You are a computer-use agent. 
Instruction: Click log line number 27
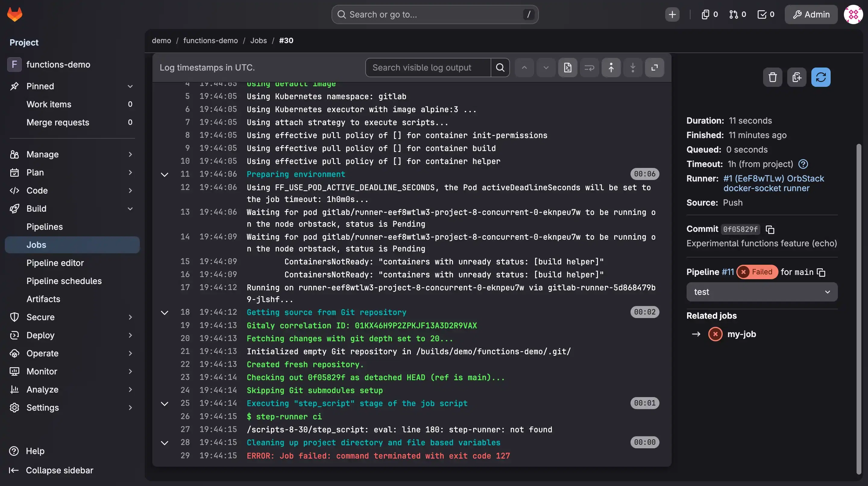[x=185, y=429]
